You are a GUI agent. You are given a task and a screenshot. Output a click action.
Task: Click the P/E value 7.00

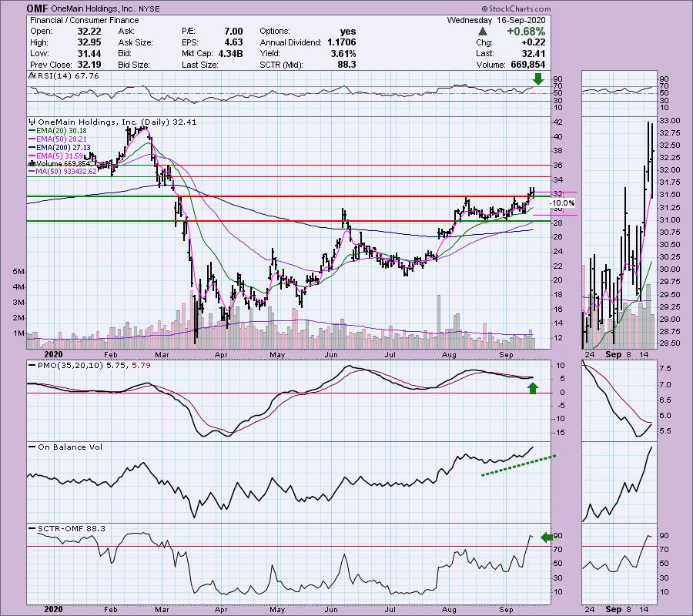(x=233, y=32)
